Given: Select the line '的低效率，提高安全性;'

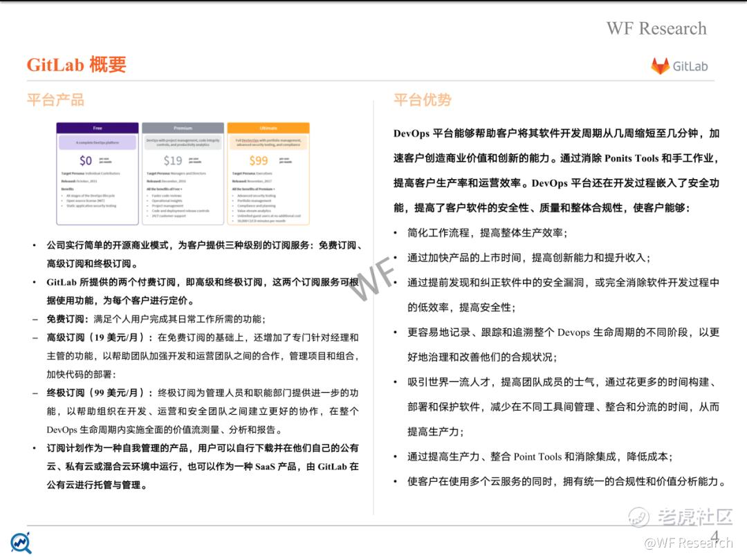Looking at the screenshot, I should tap(461, 308).
